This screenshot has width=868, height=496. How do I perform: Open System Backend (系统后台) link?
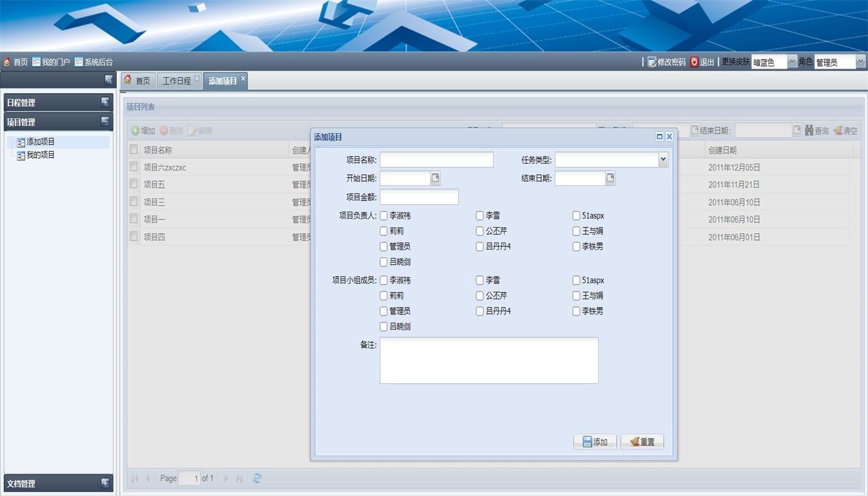click(x=94, y=62)
